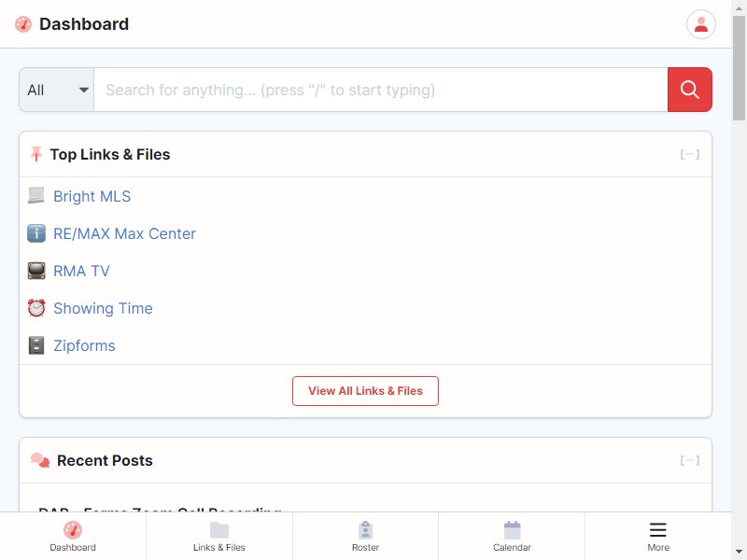Viewport: 747px width, 560px height.
Task: Click the Dashboard gauge icon in header
Action: pyautogui.click(x=23, y=24)
